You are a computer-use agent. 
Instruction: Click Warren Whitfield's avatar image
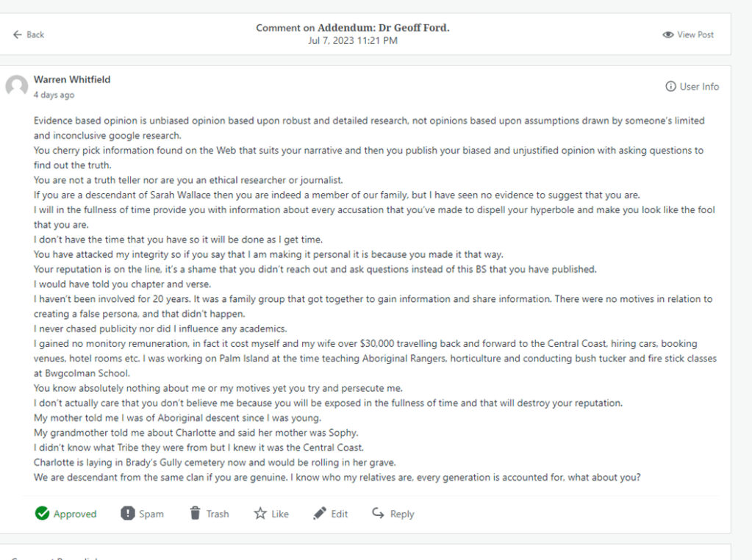coord(17,86)
